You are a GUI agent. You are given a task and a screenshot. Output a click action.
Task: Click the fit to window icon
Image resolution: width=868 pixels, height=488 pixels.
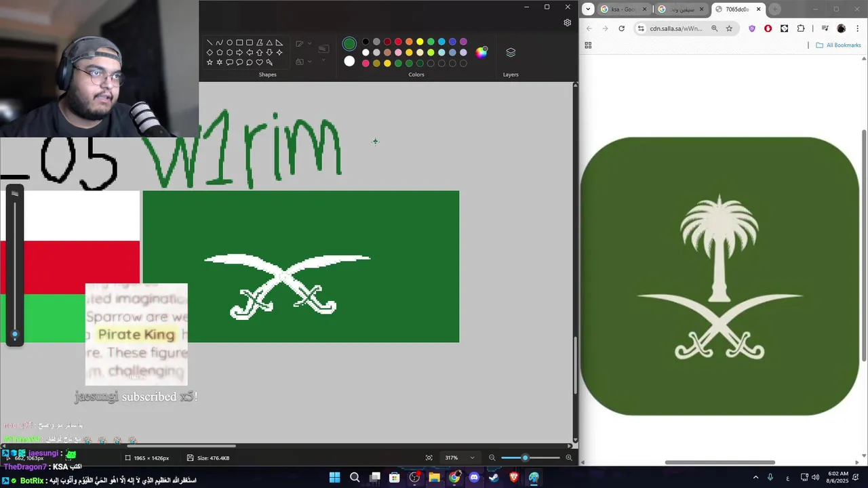tap(429, 457)
